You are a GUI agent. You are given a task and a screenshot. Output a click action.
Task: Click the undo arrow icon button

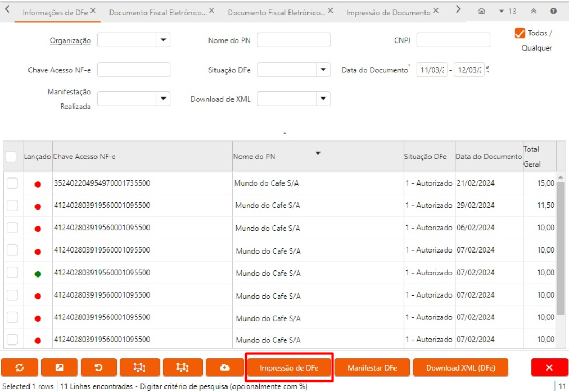tap(99, 367)
